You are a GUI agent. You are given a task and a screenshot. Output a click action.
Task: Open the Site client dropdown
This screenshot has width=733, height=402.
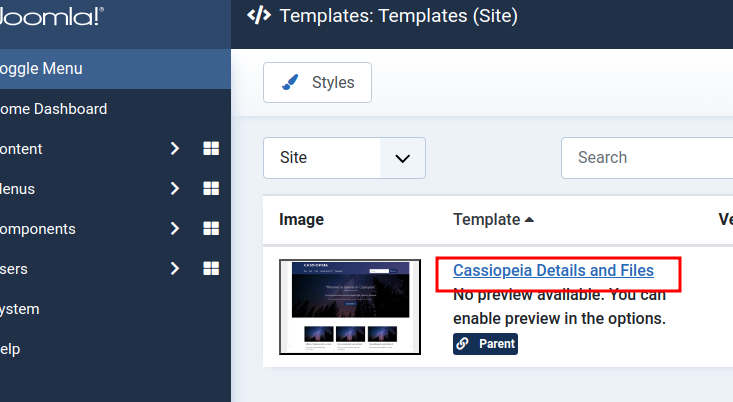coord(344,158)
